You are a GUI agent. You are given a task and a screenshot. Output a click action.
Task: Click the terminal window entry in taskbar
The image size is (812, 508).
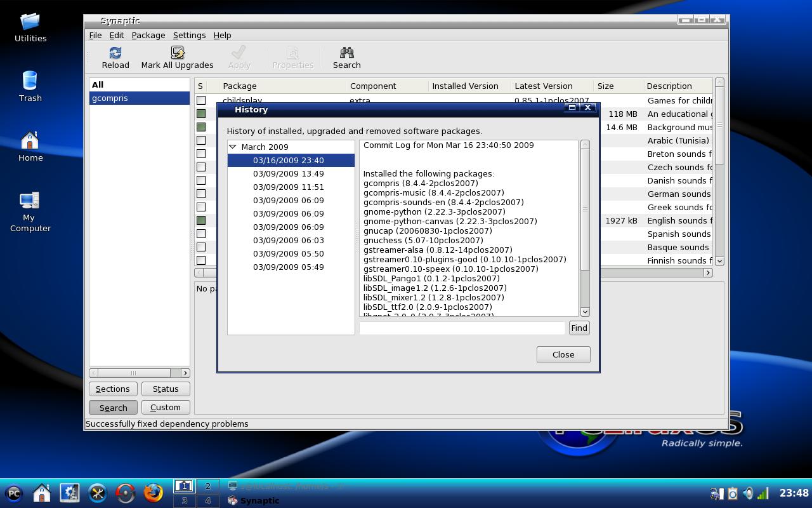[x=285, y=486]
